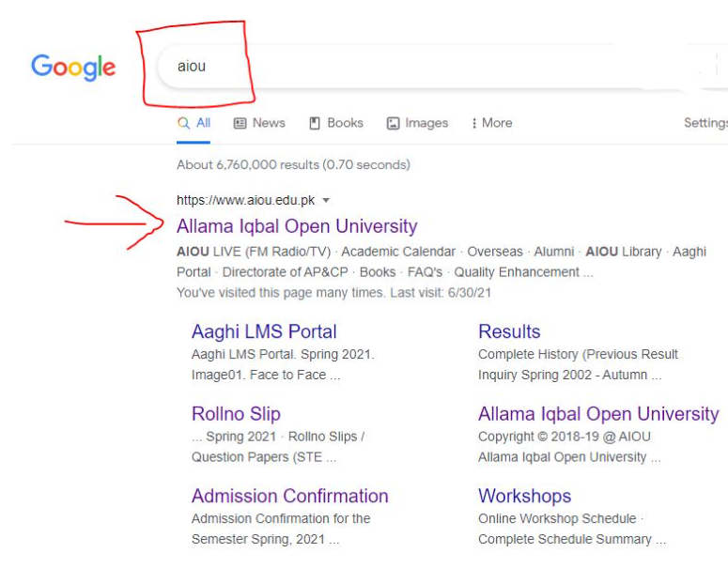Open the Rollno Slip sitelink
The height and width of the screenshot is (568, 728).
click(x=237, y=413)
